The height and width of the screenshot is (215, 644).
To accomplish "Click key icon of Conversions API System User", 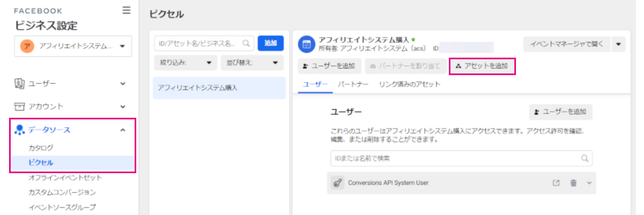I will tap(337, 183).
